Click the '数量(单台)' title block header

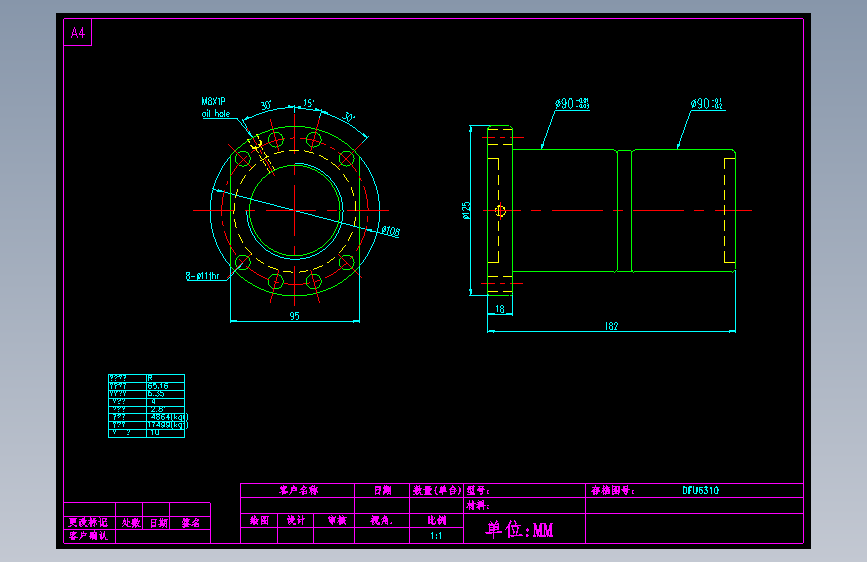point(437,491)
